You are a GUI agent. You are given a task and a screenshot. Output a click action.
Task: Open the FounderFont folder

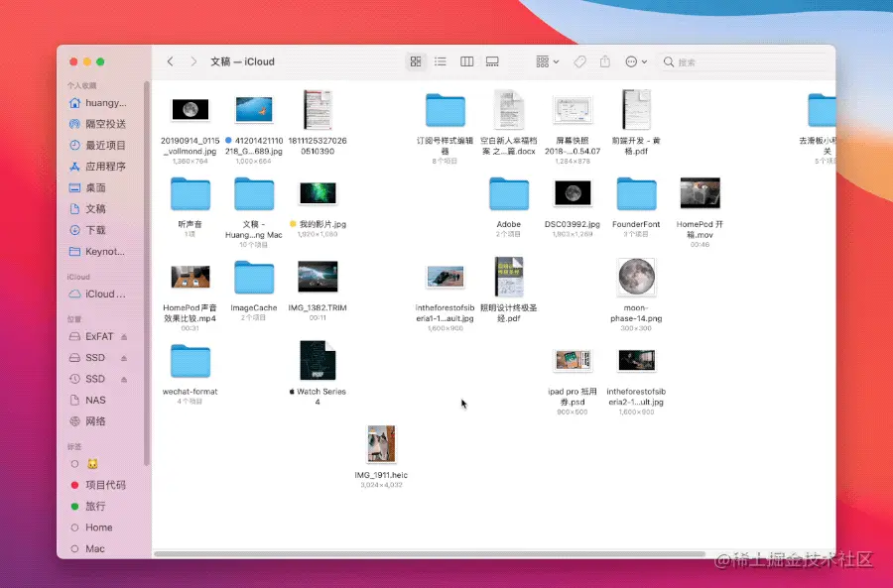pos(636,193)
